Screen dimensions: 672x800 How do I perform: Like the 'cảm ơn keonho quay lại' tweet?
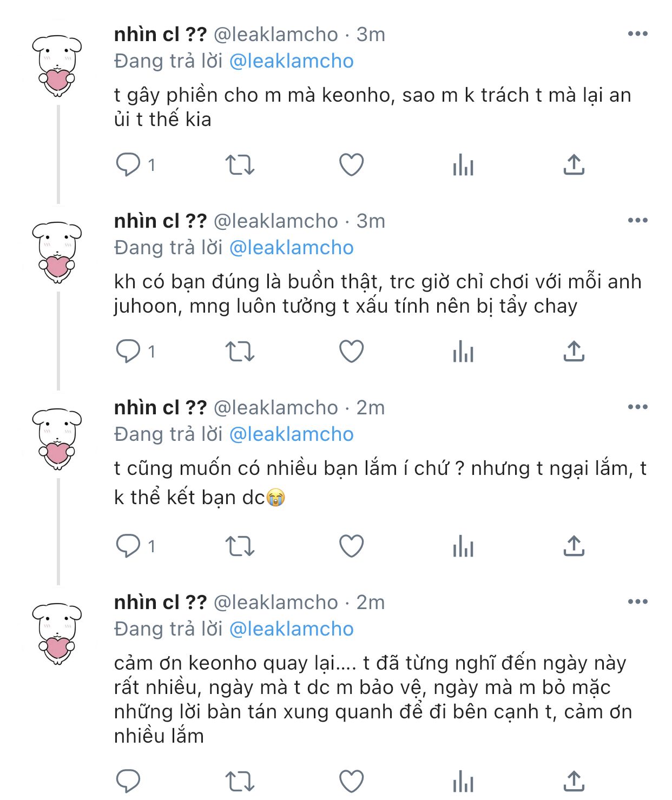[351, 781]
